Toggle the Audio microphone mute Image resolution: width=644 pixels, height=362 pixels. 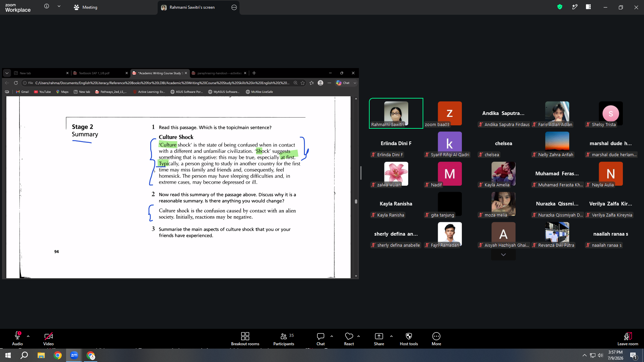tap(17, 339)
